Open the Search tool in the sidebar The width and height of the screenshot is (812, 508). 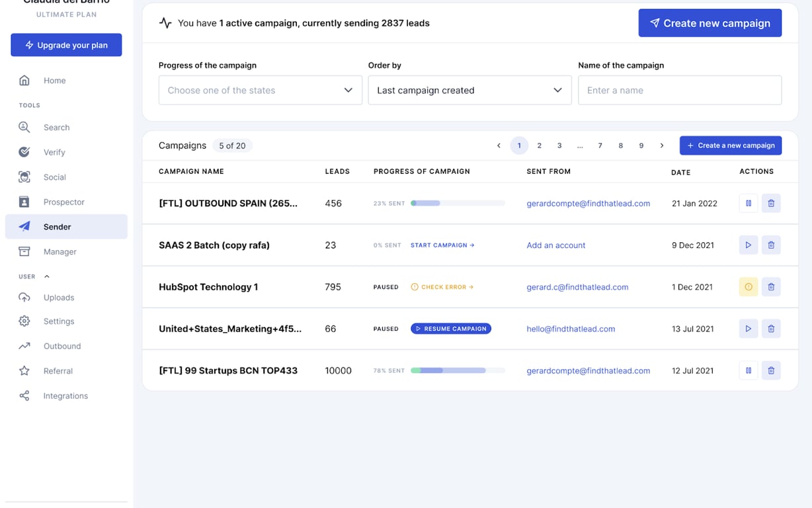[x=56, y=127]
